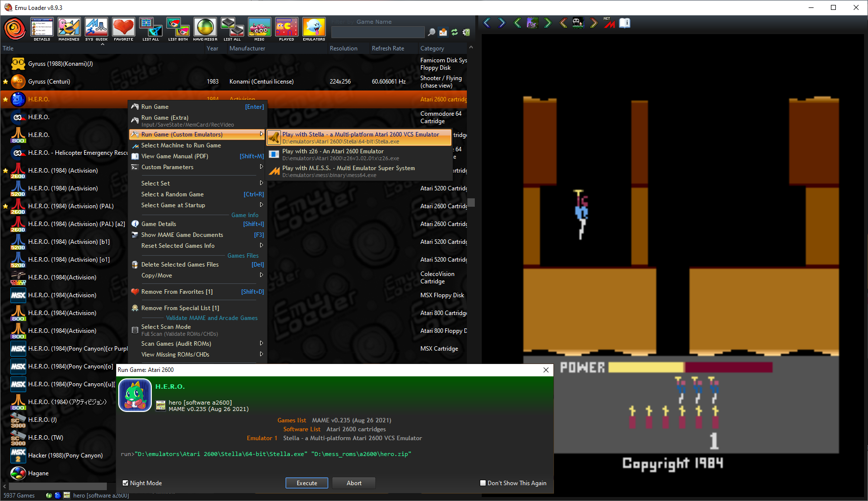Open the Emulators ghost icon
Viewport: 868px width, 501px height.
(x=314, y=29)
